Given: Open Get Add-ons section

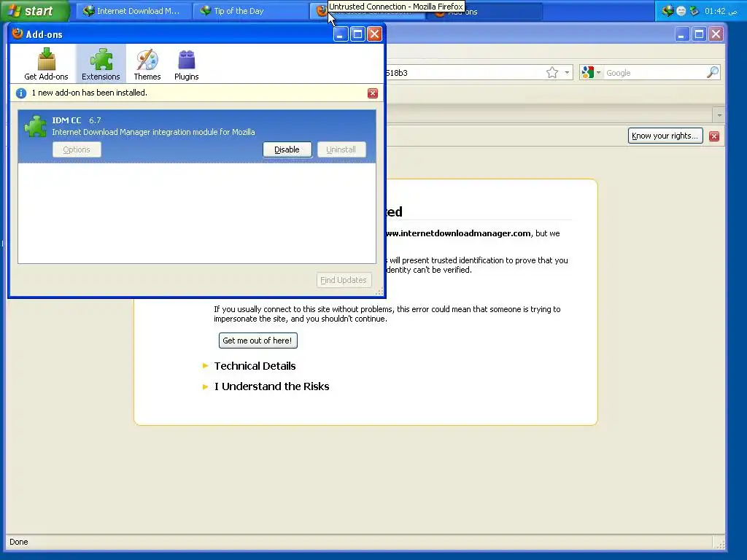Looking at the screenshot, I should coord(46,64).
